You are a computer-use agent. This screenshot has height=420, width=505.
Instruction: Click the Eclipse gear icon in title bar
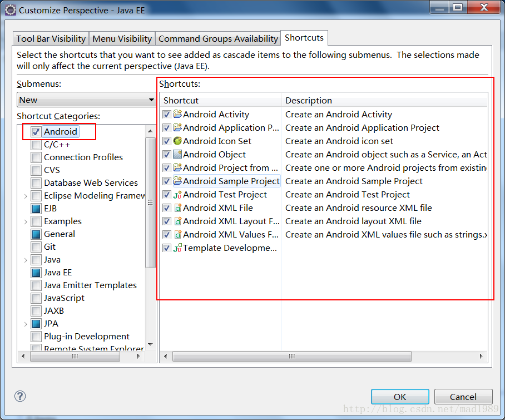11,10
